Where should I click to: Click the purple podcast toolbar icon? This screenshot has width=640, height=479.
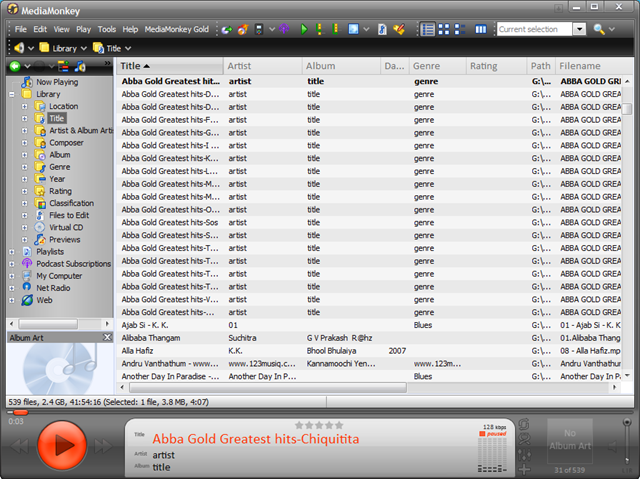284,29
